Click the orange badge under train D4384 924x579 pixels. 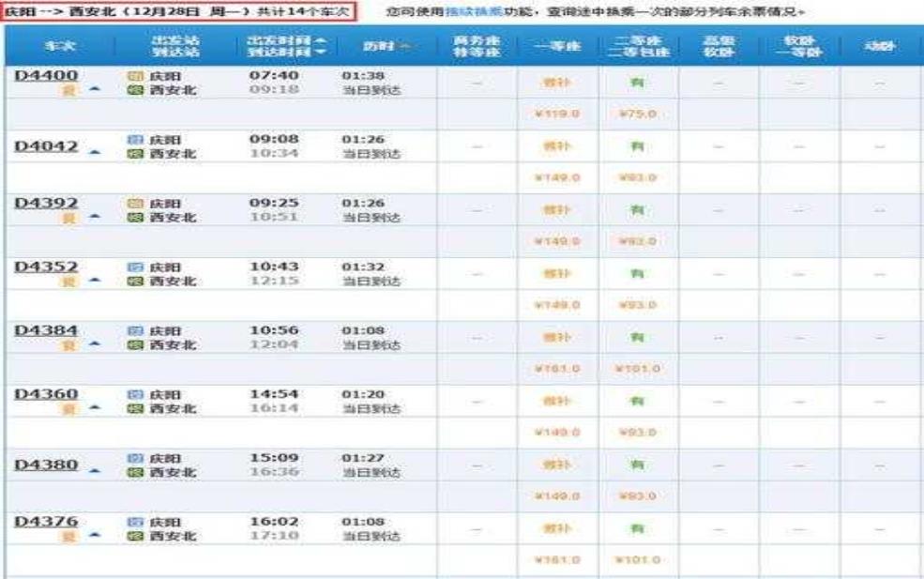[x=68, y=346]
